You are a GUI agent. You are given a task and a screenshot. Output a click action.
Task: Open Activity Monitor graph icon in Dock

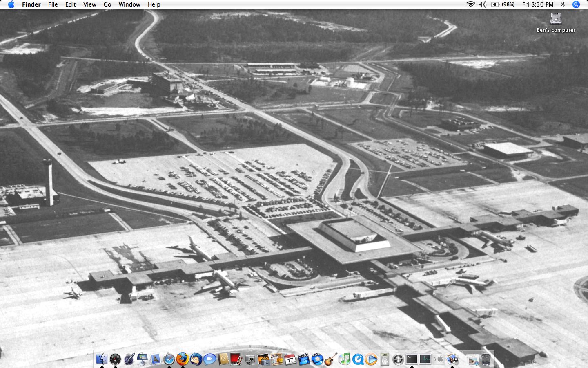tap(425, 359)
